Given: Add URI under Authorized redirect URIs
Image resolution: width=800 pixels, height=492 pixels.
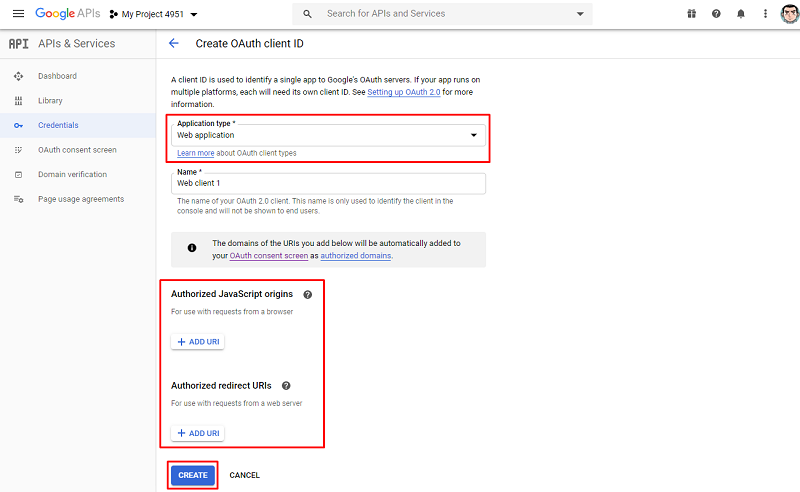Looking at the screenshot, I should point(197,433).
